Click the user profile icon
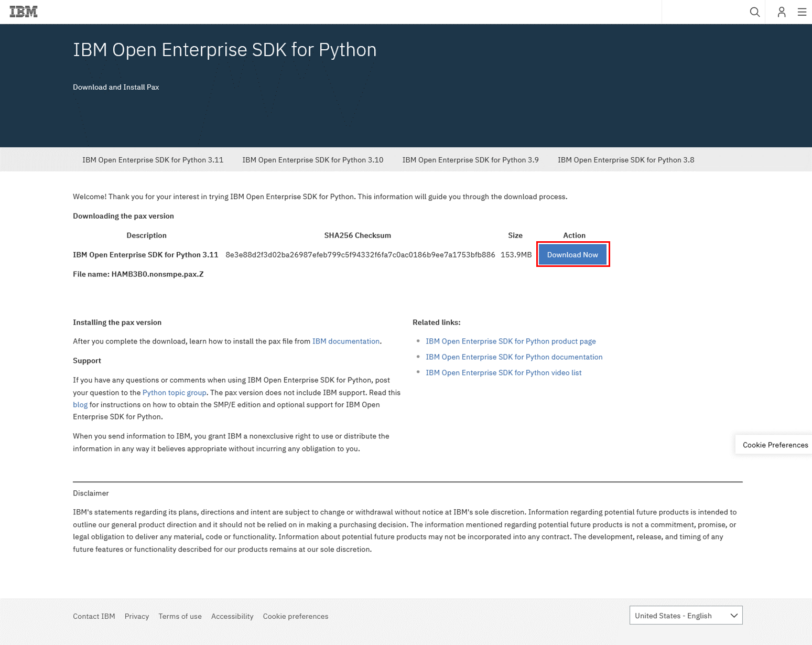812x645 pixels. [781, 12]
